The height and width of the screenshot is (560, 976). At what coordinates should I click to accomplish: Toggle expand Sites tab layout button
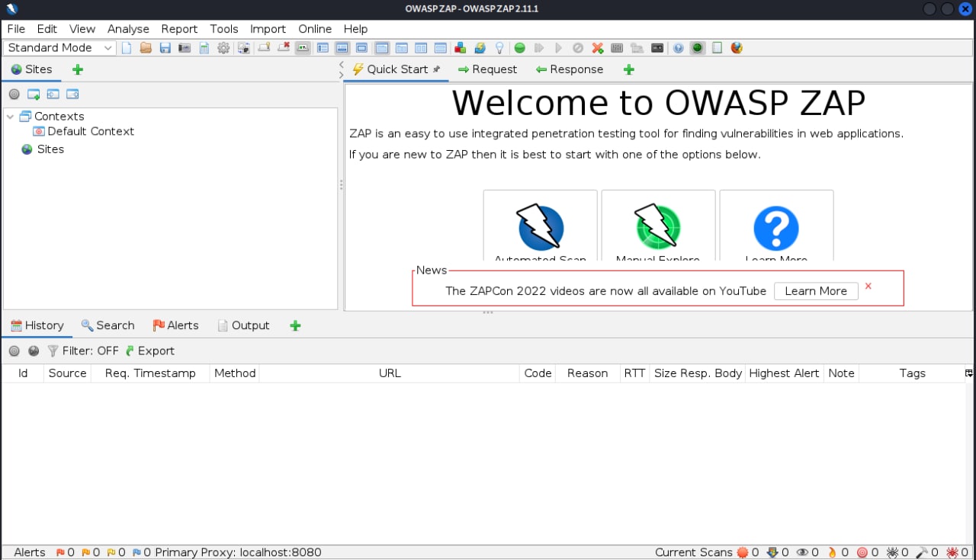point(323,48)
